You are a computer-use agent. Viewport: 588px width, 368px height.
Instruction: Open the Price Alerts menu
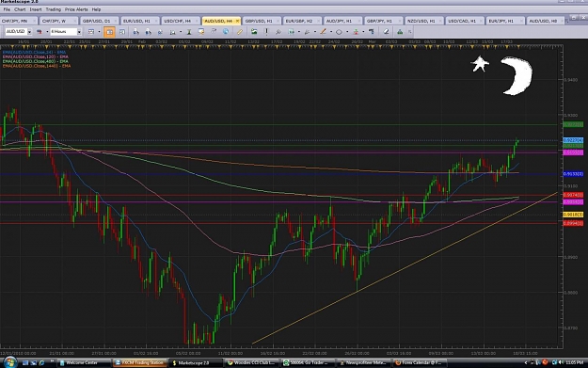(x=76, y=9)
